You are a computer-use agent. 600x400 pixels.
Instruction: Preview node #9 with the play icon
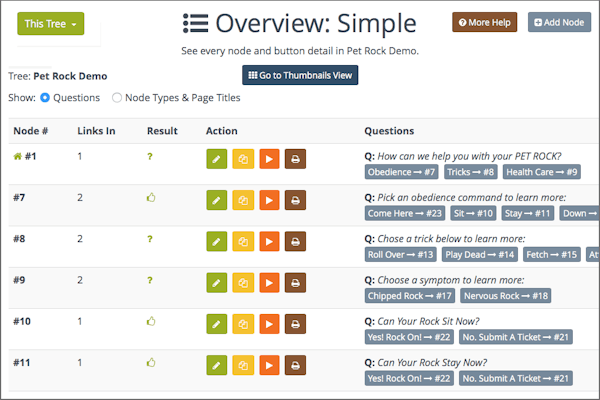[269, 283]
